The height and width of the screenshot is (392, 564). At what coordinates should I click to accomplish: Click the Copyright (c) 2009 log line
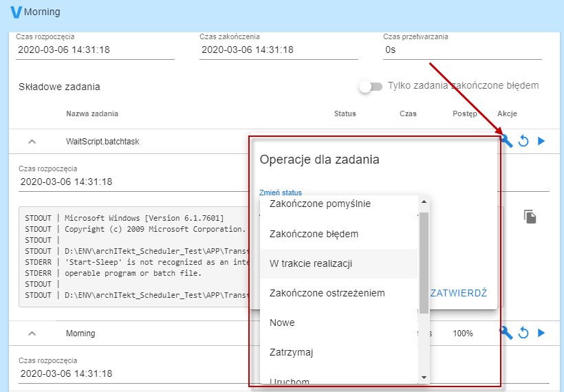tap(135, 229)
